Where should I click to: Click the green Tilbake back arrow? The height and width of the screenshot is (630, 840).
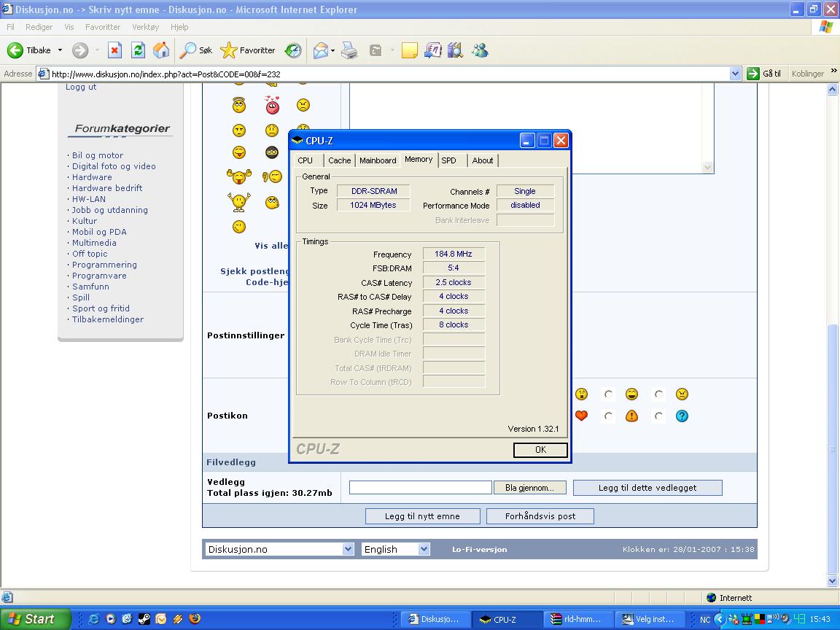tap(15, 50)
